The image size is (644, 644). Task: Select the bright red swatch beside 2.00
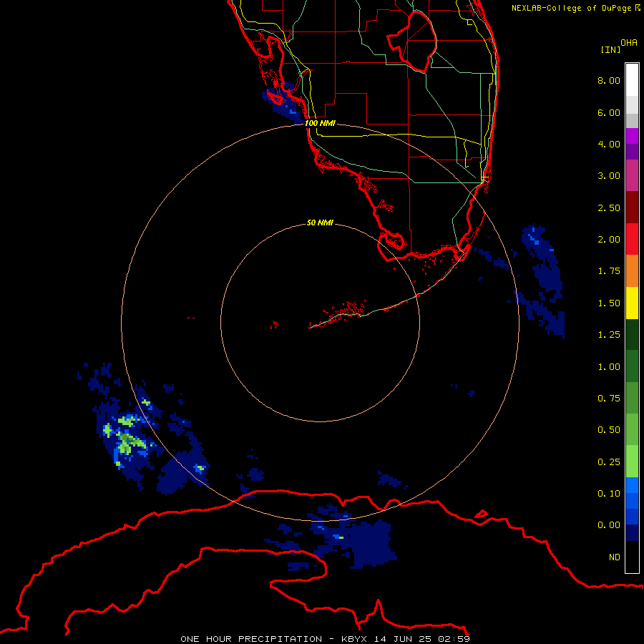point(632,239)
